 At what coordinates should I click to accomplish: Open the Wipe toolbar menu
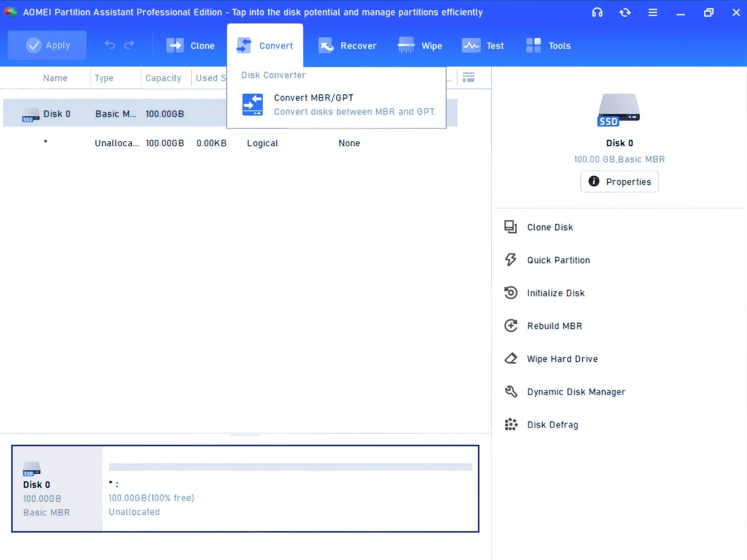[x=420, y=46]
